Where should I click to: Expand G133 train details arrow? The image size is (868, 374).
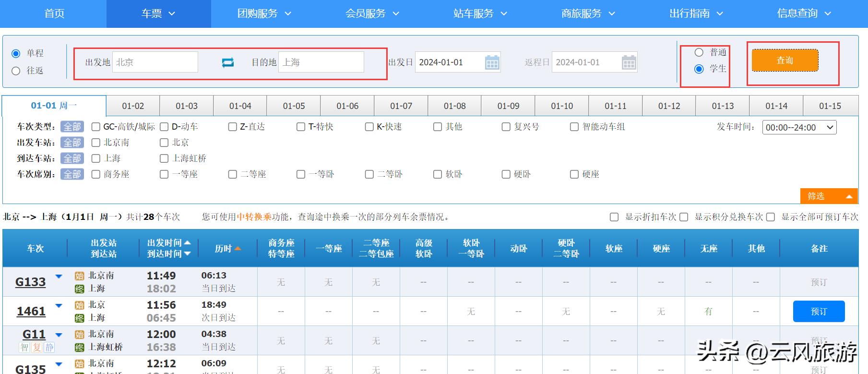[x=59, y=277]
